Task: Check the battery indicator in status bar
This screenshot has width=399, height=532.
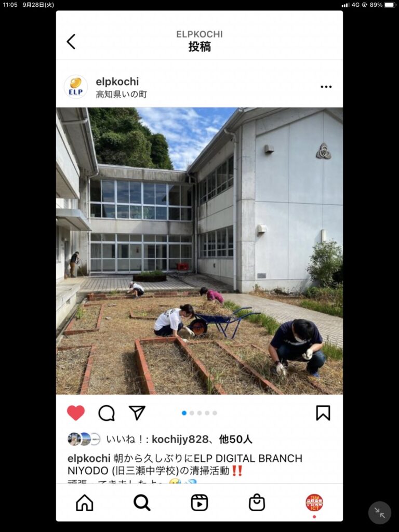Action: tap(390, 5)
